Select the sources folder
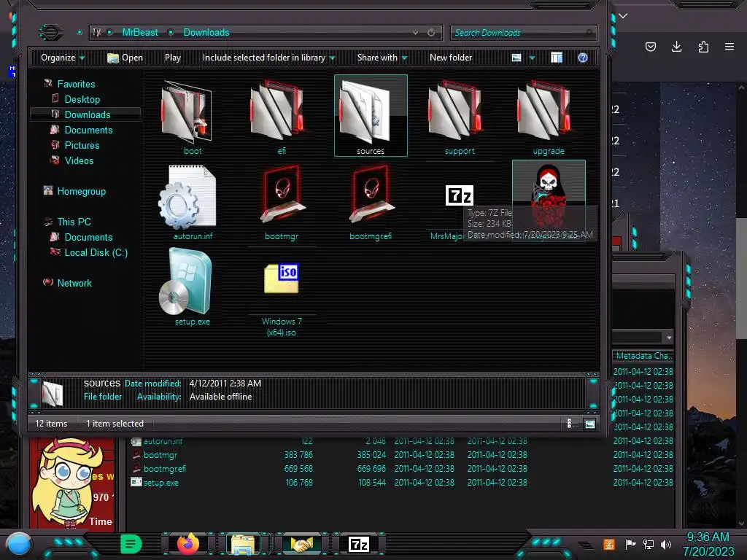 pyautogui.click(x=371, y=116)
